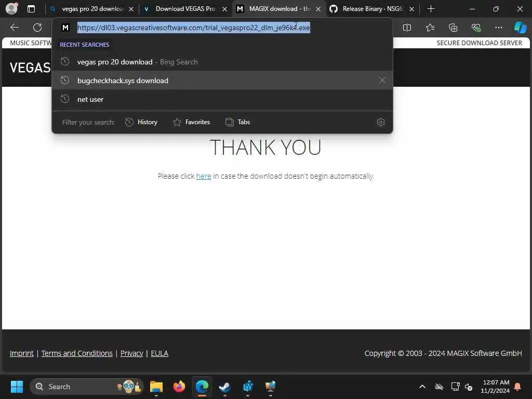Click the MAGIX site icon in the address bar
The width and height of the screenshot is (532, 399).
65,28
